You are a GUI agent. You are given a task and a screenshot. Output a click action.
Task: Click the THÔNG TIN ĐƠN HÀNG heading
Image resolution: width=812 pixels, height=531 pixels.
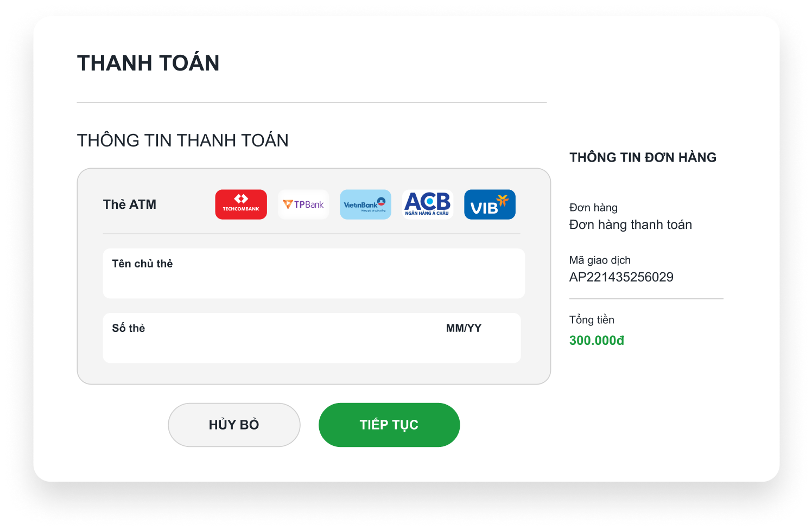(x=643, y=157)
